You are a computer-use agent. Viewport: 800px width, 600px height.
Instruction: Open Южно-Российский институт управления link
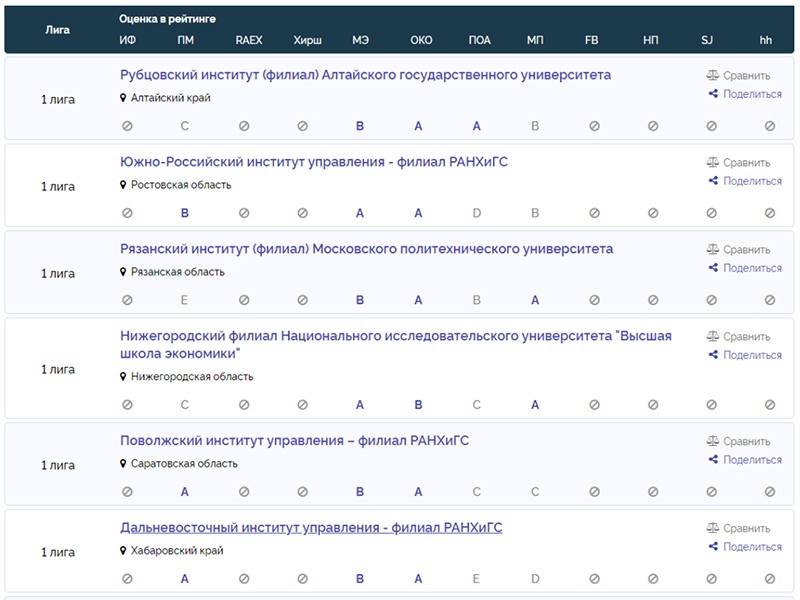314,162
